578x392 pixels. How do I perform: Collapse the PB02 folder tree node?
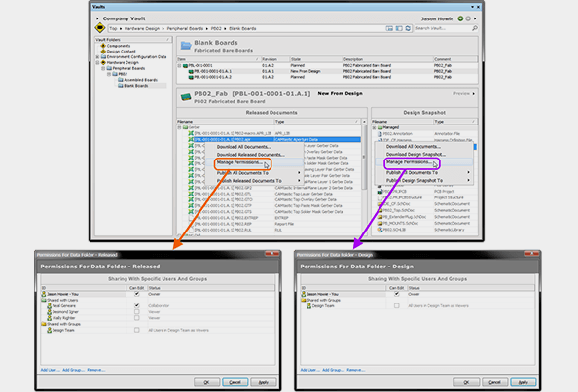click(x=109, y=74)
